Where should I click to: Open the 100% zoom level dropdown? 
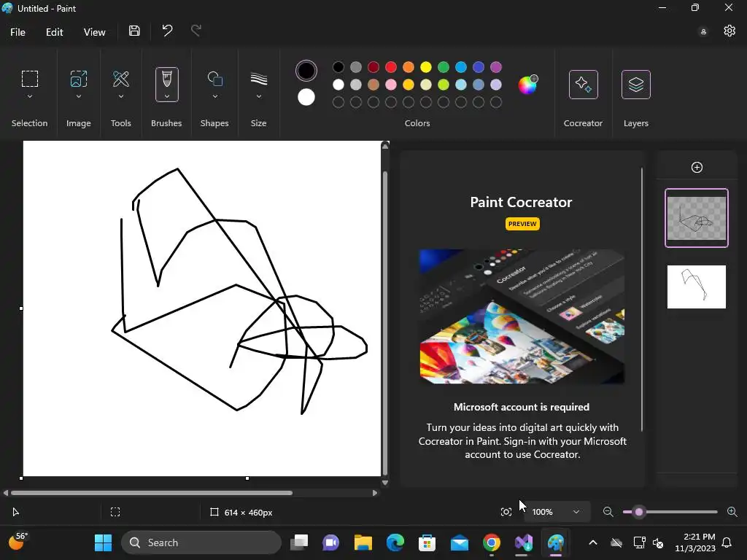(x=557, y=512)
